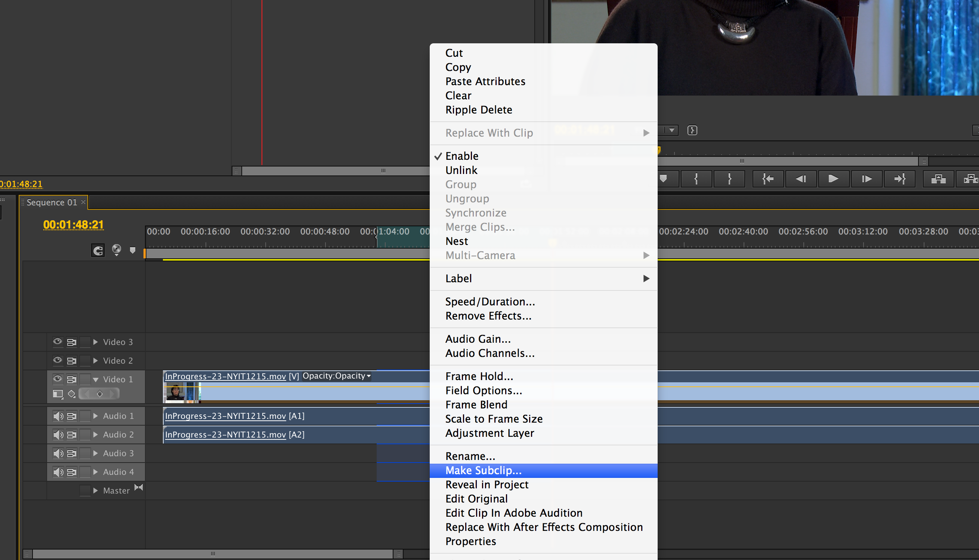Click the Go to In point button
The width and height of the screenshot is (979, 560).
(768, 179)
